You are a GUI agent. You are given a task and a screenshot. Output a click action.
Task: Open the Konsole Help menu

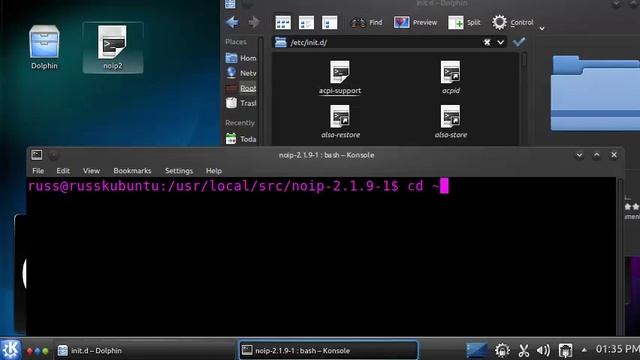pos(213,171)
